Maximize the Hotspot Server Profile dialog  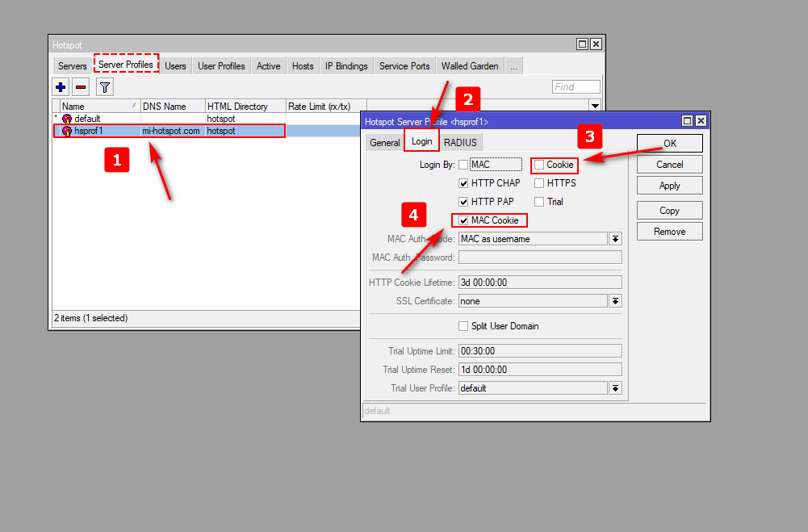(688, 121)
